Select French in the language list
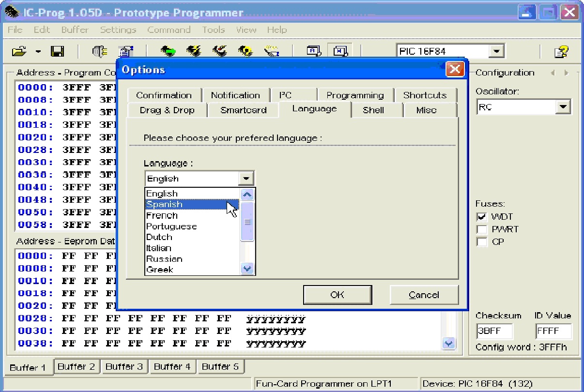 (193, 215)
